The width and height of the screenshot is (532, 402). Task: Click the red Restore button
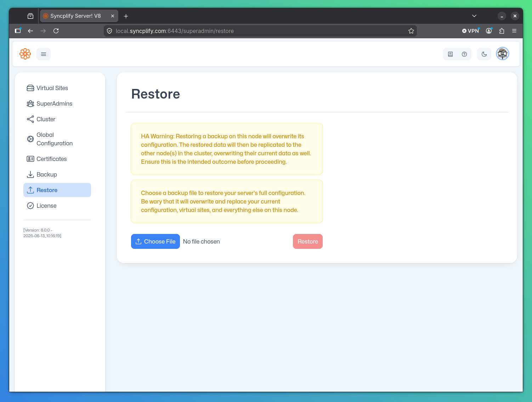[x=308, y=241]
